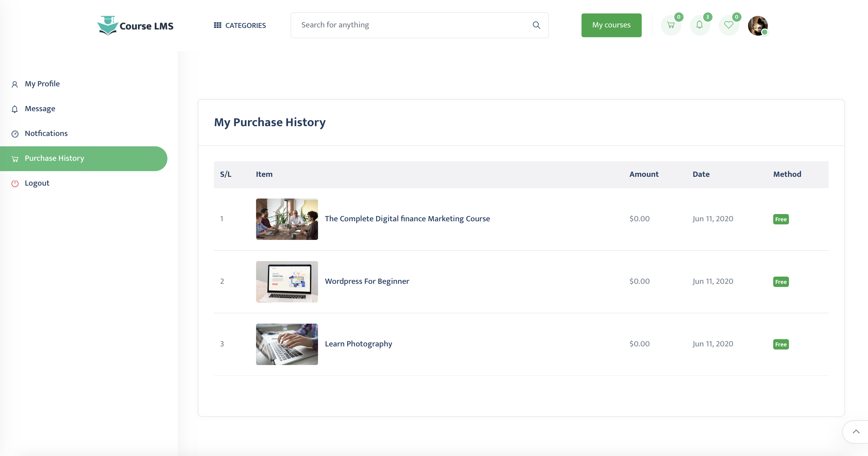Click the My courses button

[611, 25]
